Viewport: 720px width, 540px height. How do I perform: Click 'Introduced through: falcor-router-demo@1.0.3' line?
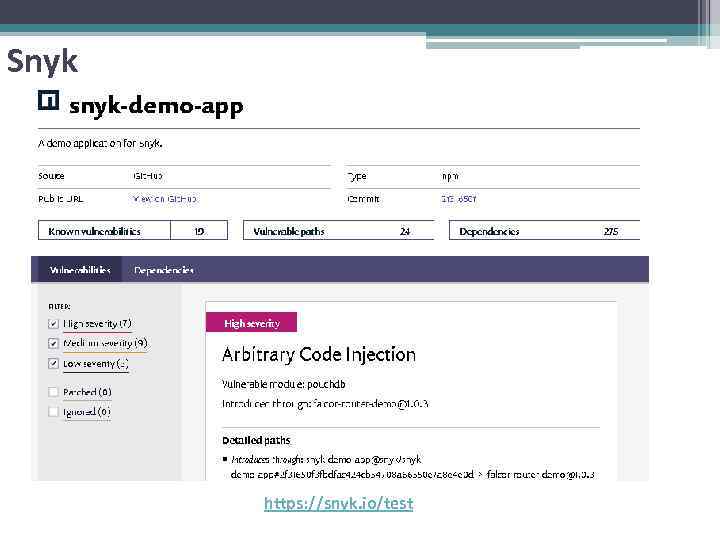coord(325,404)
